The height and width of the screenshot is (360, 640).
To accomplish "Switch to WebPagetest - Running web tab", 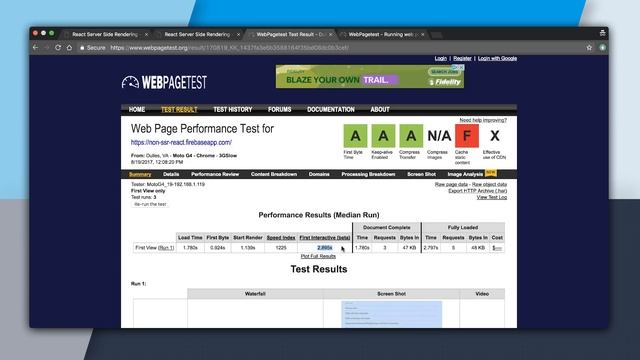I will [381, 35].
